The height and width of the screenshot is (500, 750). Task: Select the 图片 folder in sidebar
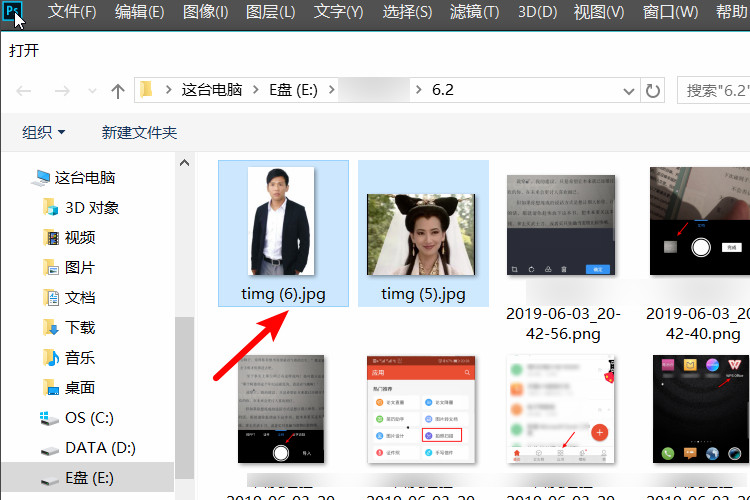(69, 267)
